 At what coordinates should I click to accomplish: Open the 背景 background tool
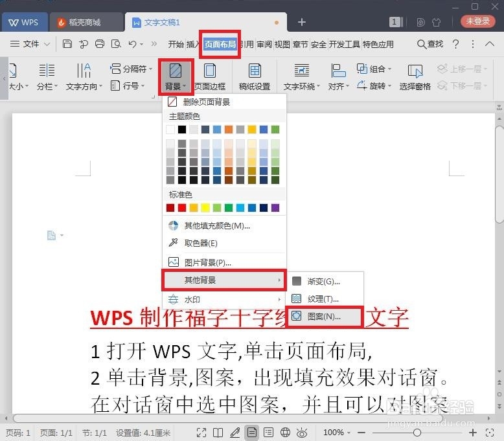pos(175,77)
